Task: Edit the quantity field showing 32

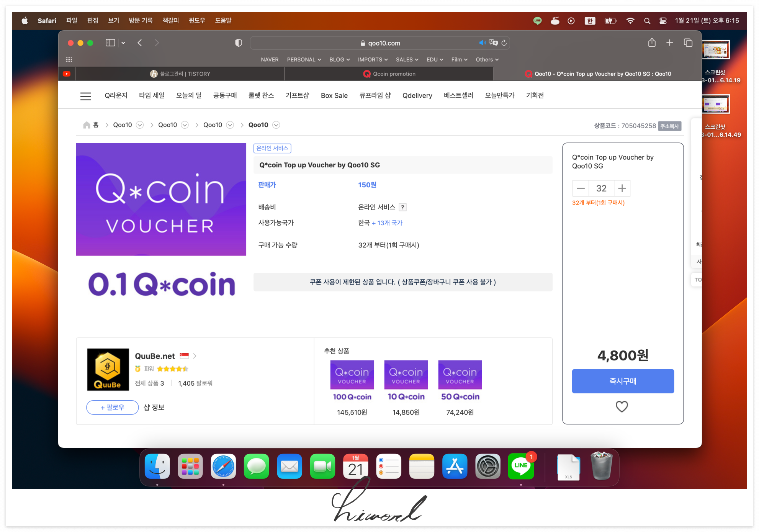Action: [601, 188]
